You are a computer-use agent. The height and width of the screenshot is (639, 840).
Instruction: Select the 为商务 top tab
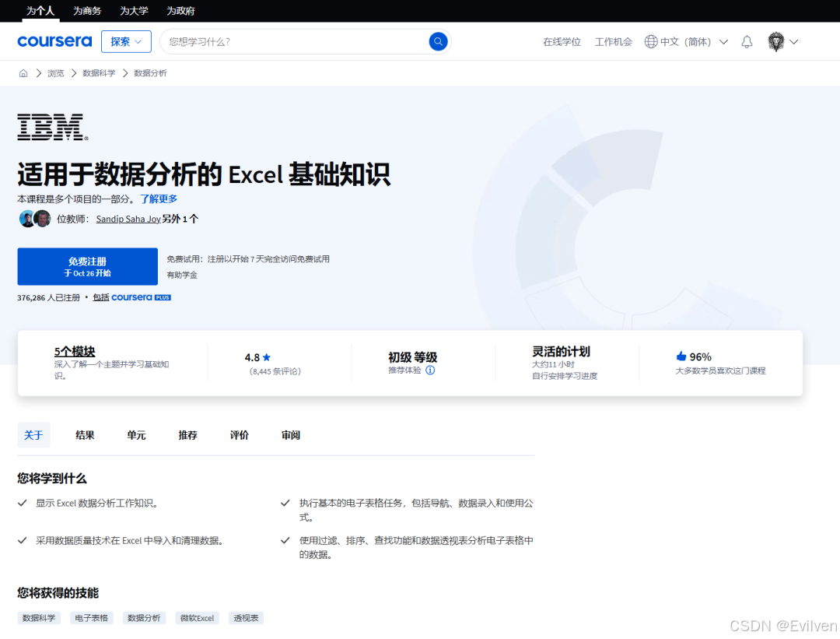click(87, 11)
